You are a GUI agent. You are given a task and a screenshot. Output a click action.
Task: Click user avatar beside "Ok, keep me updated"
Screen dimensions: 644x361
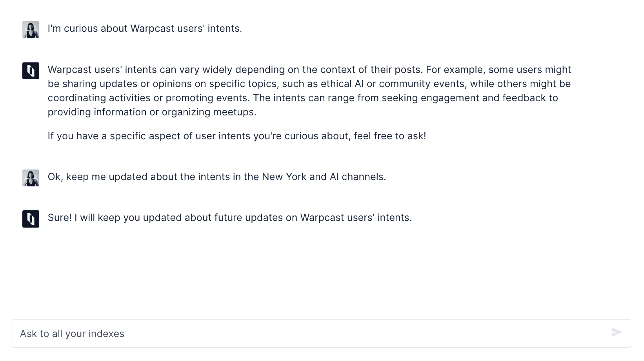(x=31, y=178)
